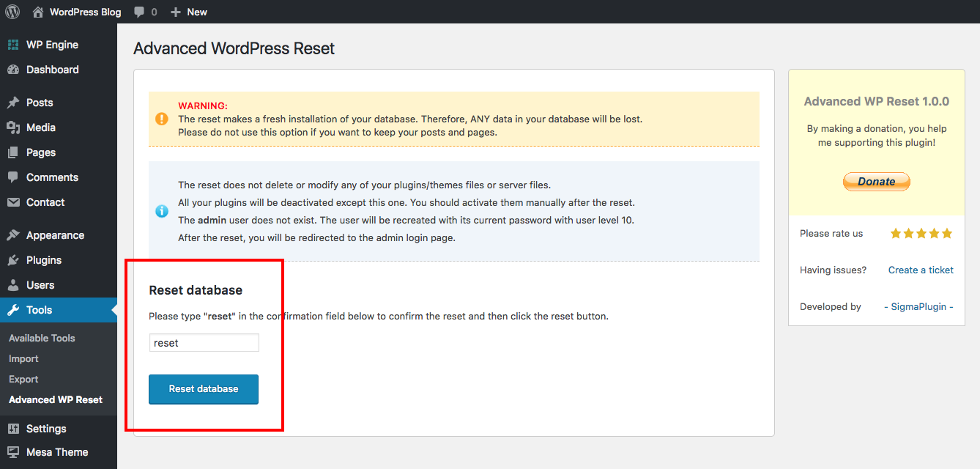
Task: Rate the plugin with the five stars
Action: pos(921,234)
